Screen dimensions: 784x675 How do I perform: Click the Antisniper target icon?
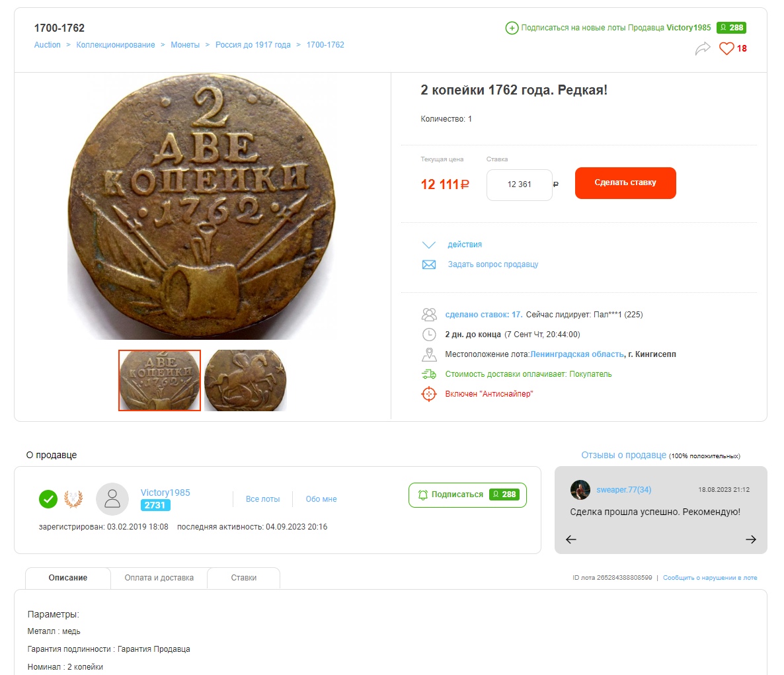pos(429,394)
